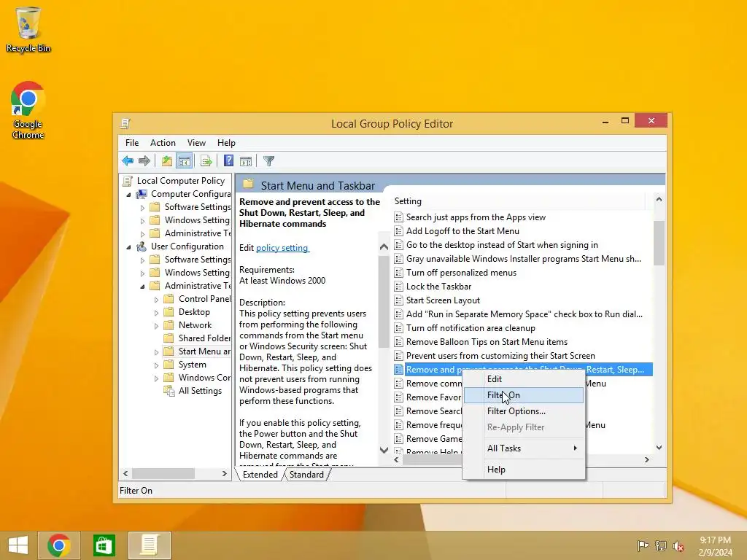
Task: Collapse the Computer Configuration node
Action: 128,195
